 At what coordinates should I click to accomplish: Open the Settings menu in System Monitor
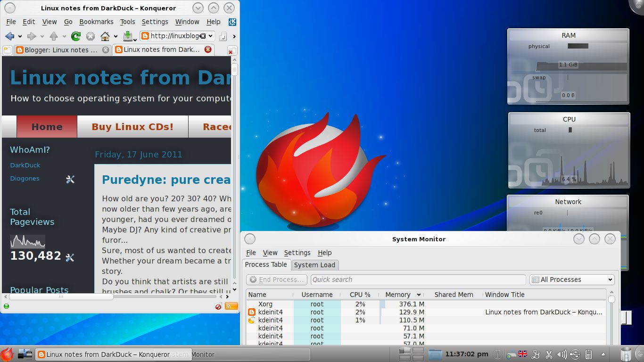297,253
